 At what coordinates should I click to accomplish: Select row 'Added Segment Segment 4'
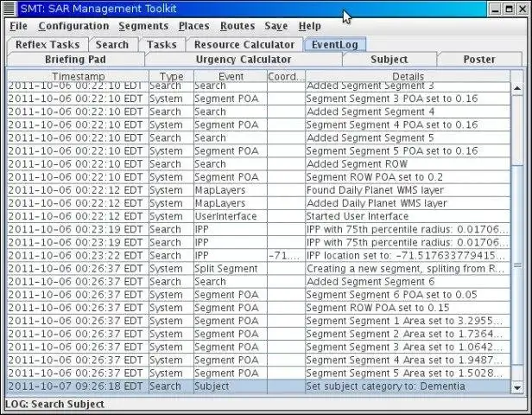(x=258, y=112)
